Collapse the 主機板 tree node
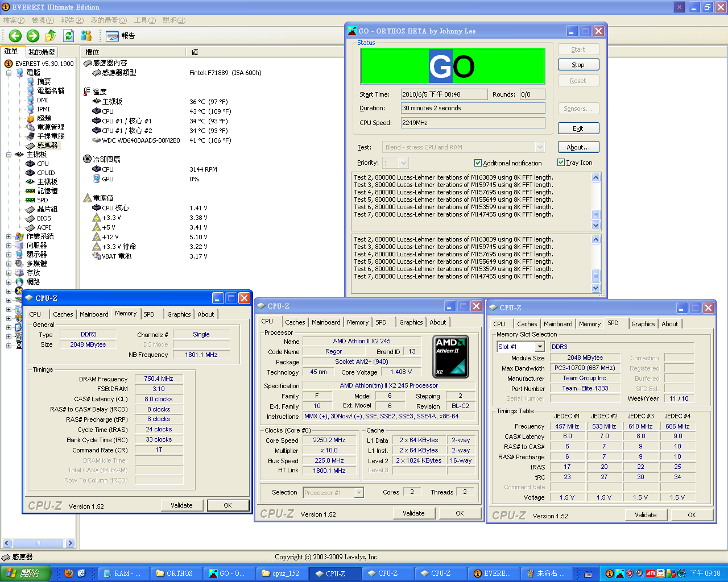 point(9,155)
